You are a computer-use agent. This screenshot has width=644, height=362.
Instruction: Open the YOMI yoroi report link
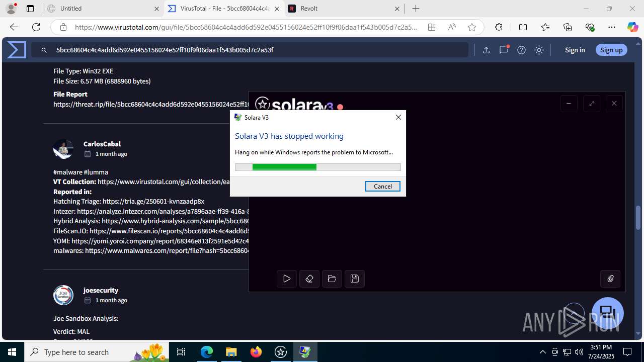pos(160,241)
